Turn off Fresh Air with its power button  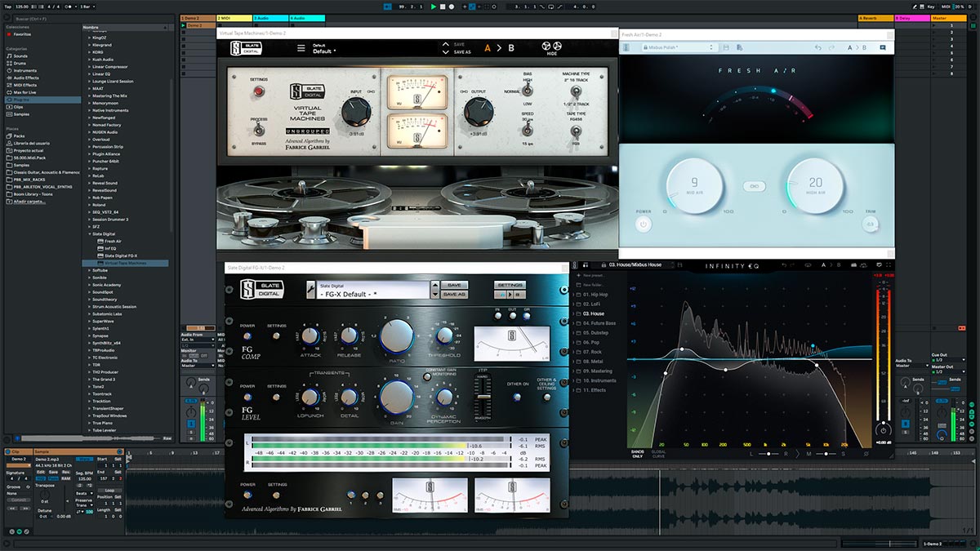click(x=644, y=224)
